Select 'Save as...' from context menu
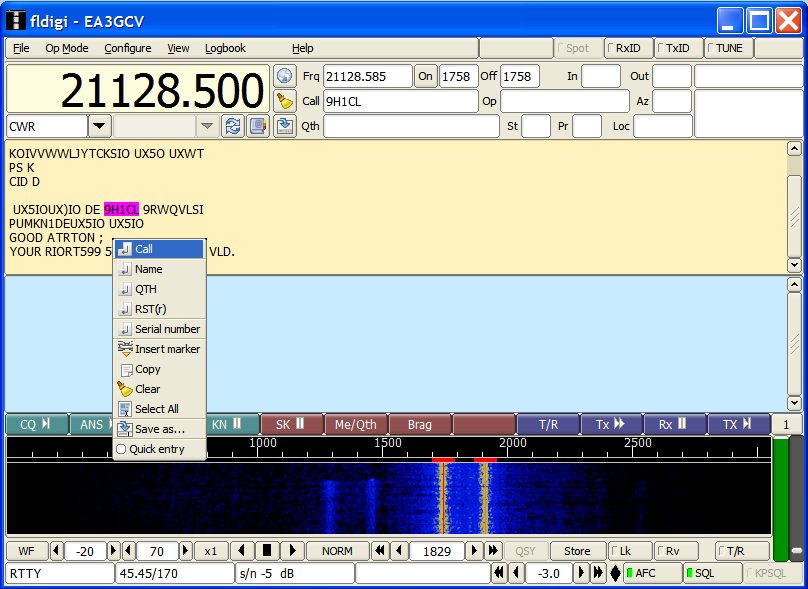Image resolution: width=808 pixels, height=589 pixels. (159, 429)
